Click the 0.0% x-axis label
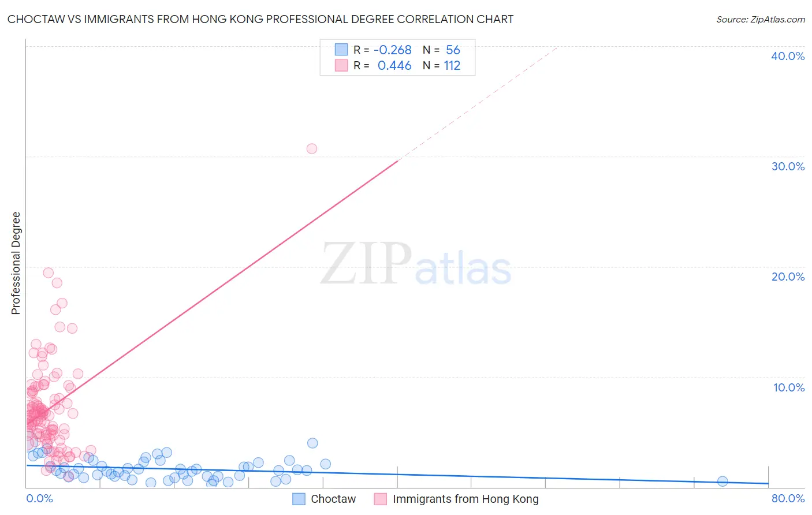Viewport: 812px width, 515px height. click(x=39, y=498)
